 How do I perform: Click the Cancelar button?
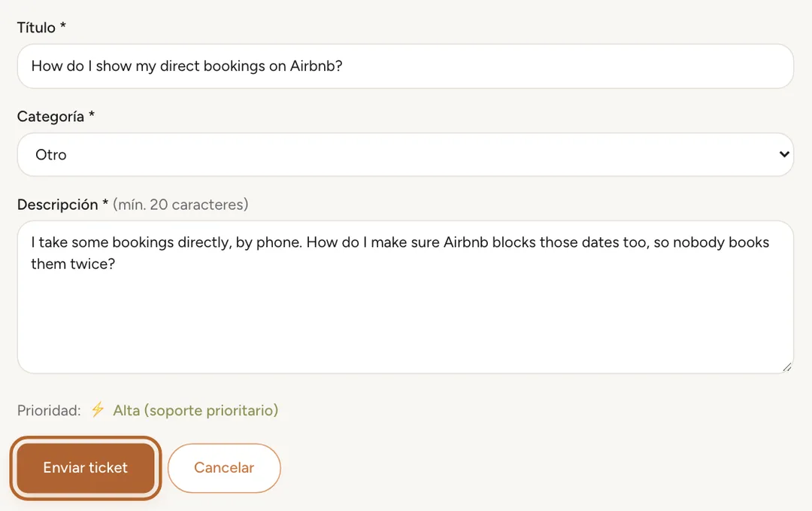tap(224, 468)
